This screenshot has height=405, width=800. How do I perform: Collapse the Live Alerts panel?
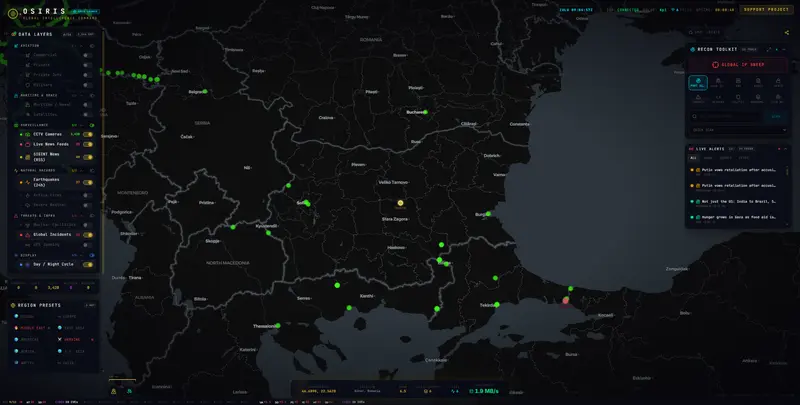pos(785,149)
